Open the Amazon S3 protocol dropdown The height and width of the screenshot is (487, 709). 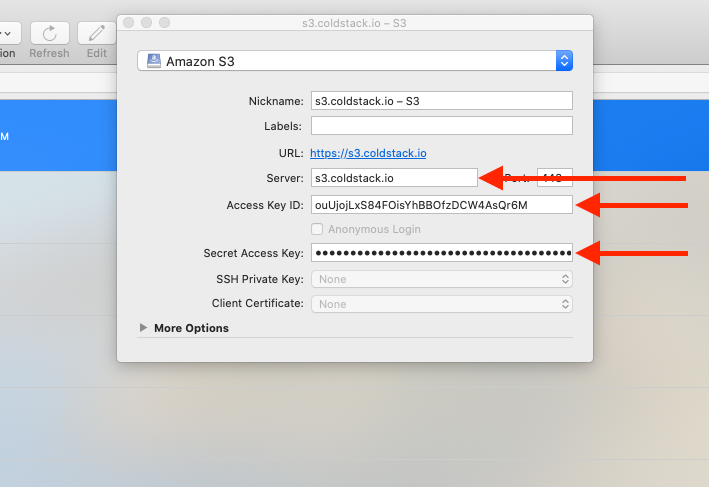tap(355, 61)
